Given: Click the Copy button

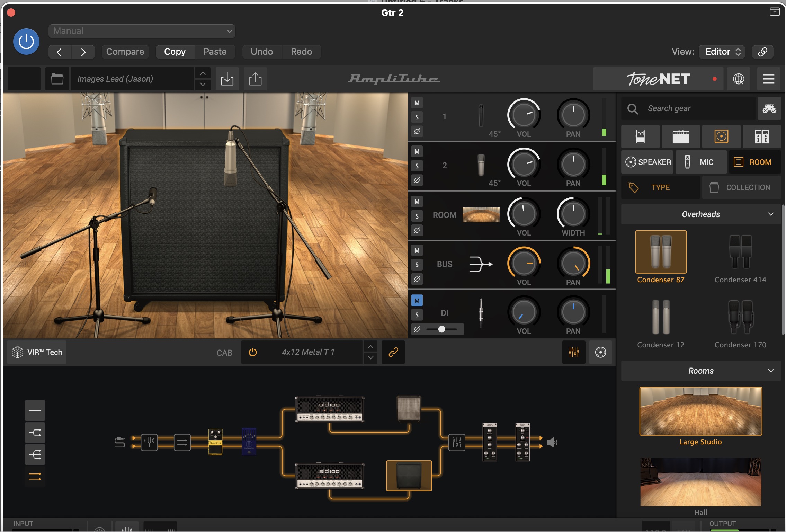Looking at the screenshot, I should point(175,52).
